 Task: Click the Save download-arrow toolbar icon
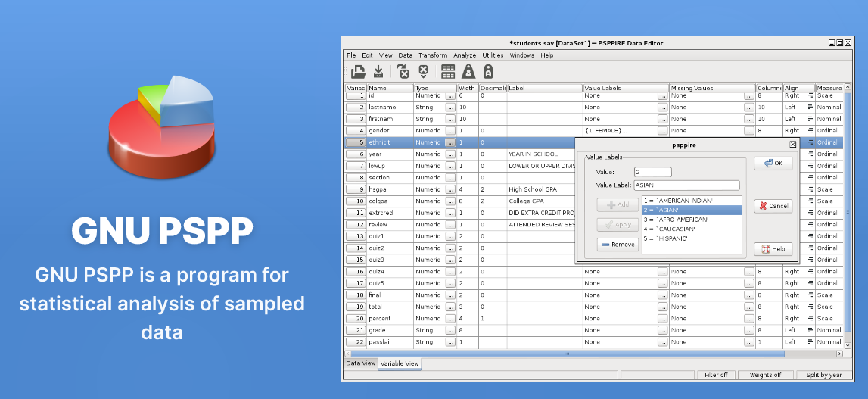click(x=378, y=71)
